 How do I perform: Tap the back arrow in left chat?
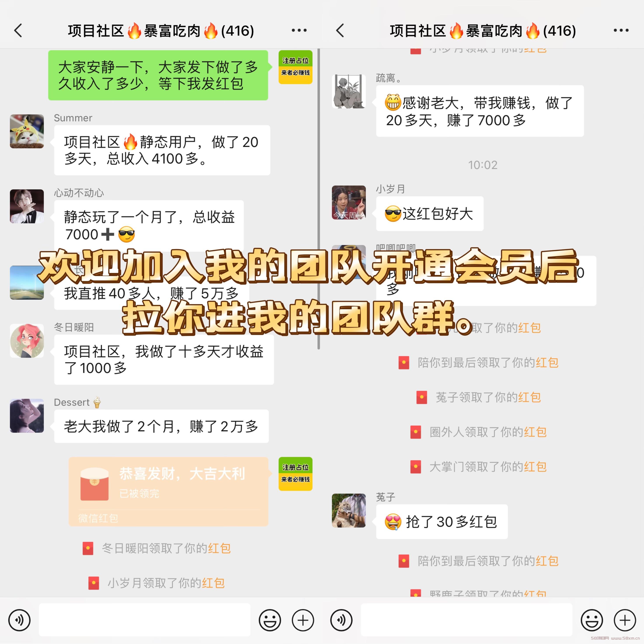click(x=18, y=31)
